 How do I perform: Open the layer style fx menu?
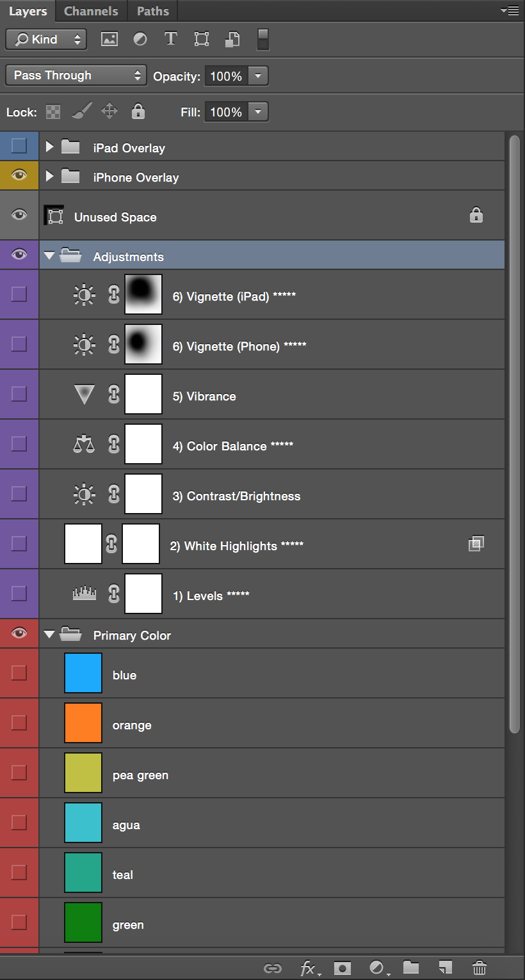click(310, 968)
